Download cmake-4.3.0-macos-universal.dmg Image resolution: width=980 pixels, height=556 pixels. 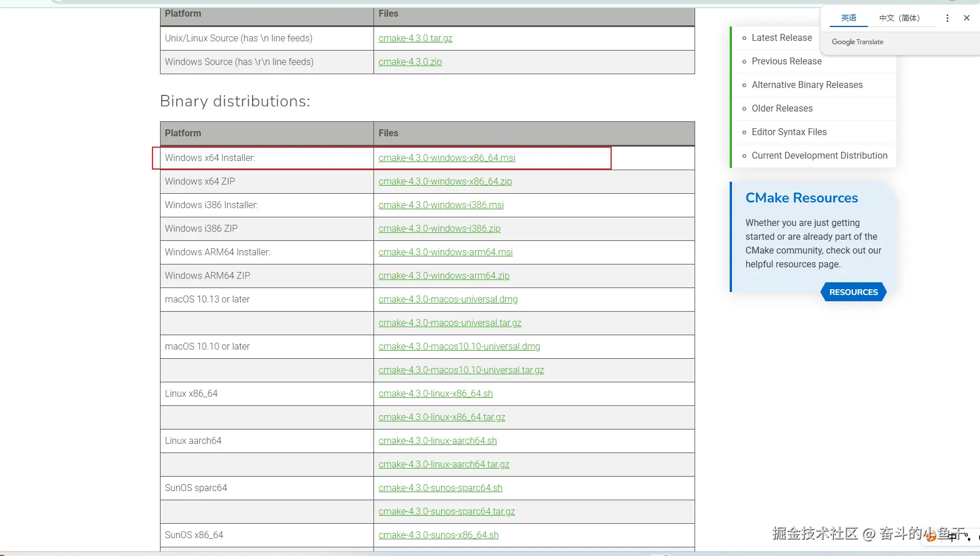click(x=448, y=300)
